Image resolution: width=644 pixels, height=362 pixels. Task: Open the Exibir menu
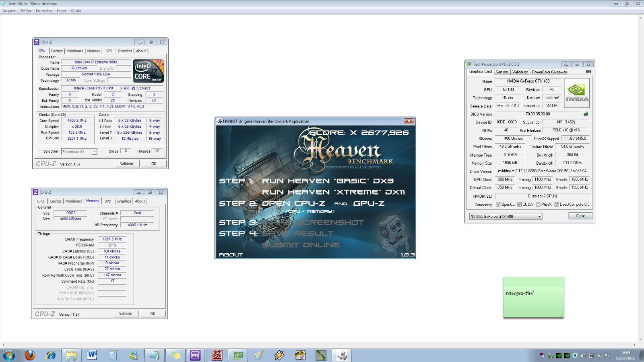[x=61, y=11]
